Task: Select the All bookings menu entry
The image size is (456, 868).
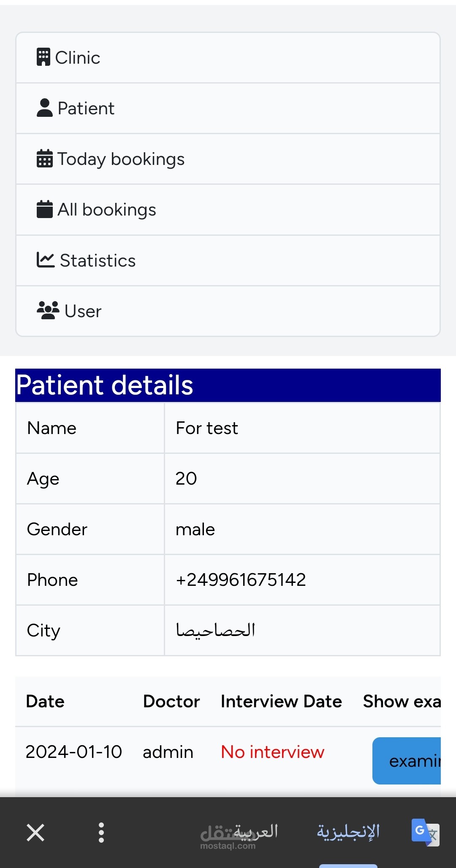Action: tap(228, 210)
